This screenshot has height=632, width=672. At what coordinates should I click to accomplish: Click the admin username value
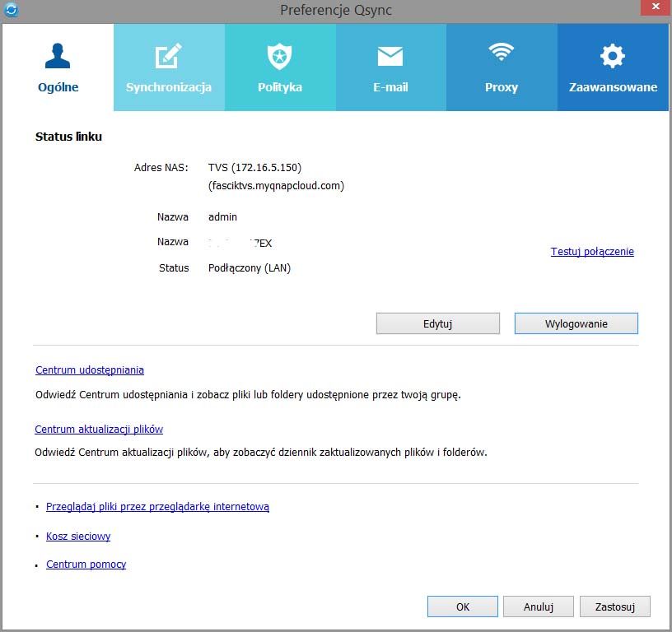point(222,217)
